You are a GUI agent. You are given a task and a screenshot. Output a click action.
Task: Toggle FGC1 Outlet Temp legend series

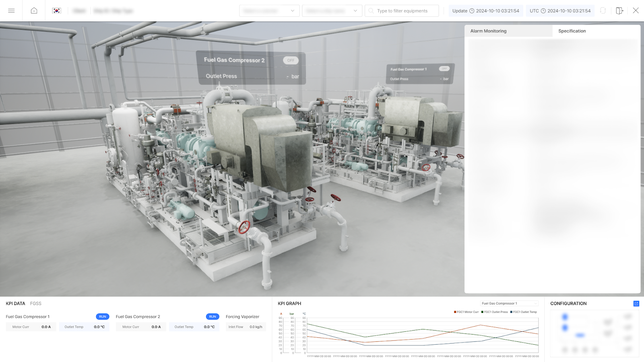(524, 312)
